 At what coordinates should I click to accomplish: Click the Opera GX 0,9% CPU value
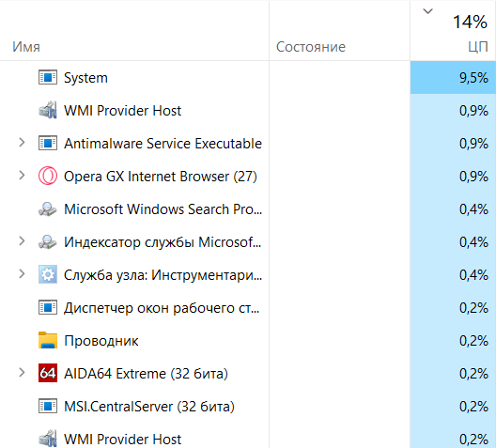coord(473,177)
